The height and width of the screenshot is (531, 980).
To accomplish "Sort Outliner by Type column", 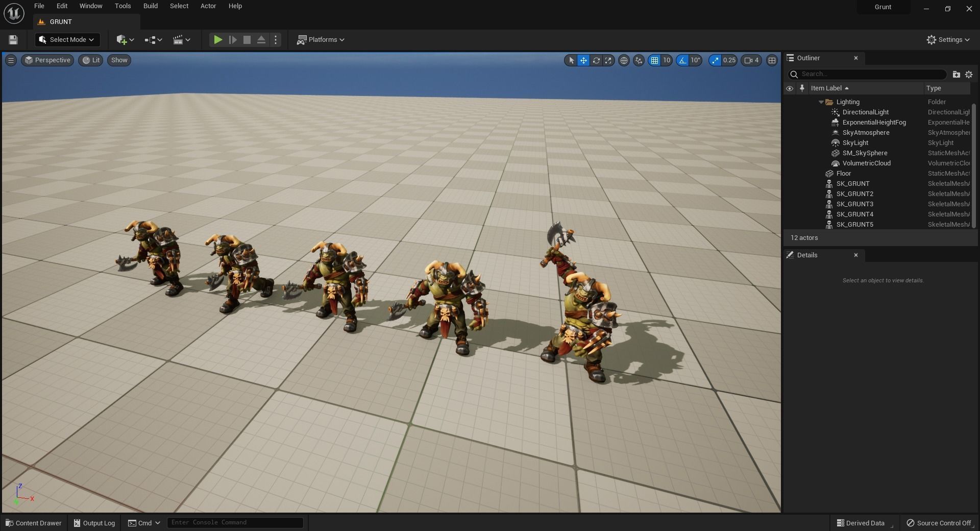I will [x=947, y=88].
